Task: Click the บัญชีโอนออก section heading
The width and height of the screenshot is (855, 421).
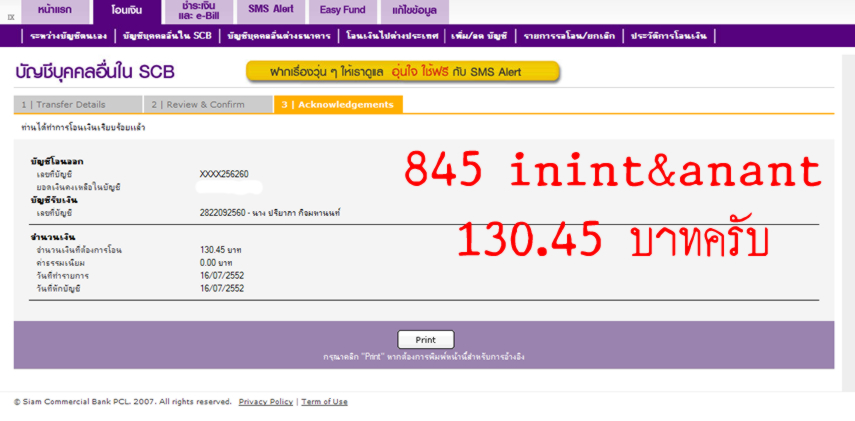Action: [x=57, y=161]
